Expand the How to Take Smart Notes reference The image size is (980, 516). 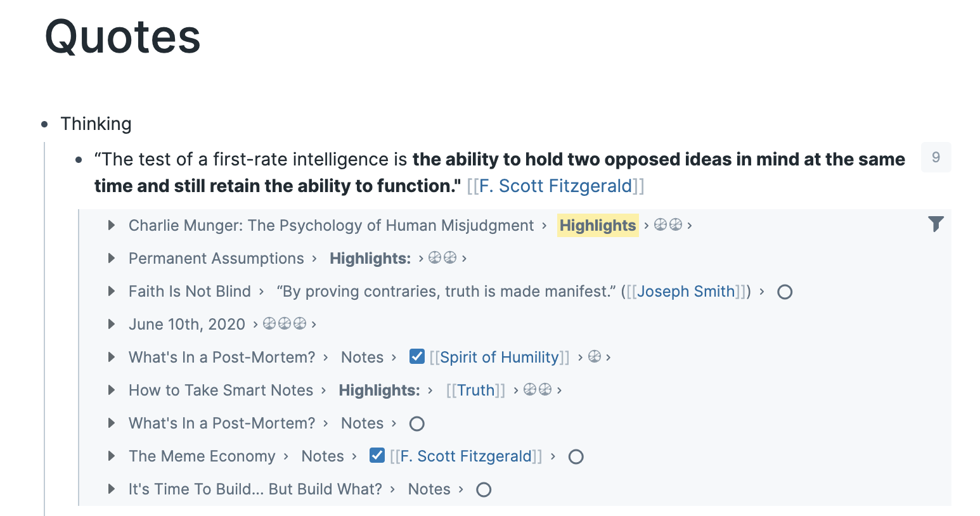[x=112, y=390]
